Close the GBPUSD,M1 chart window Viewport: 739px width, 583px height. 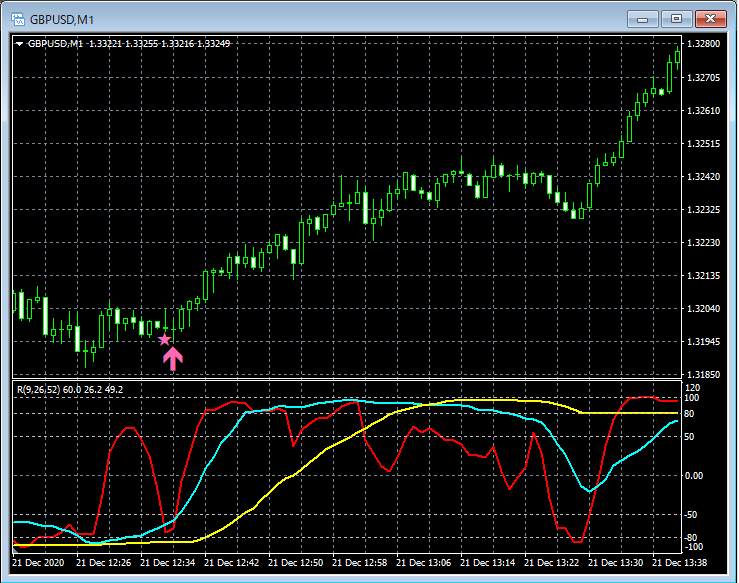coord(711,19)
